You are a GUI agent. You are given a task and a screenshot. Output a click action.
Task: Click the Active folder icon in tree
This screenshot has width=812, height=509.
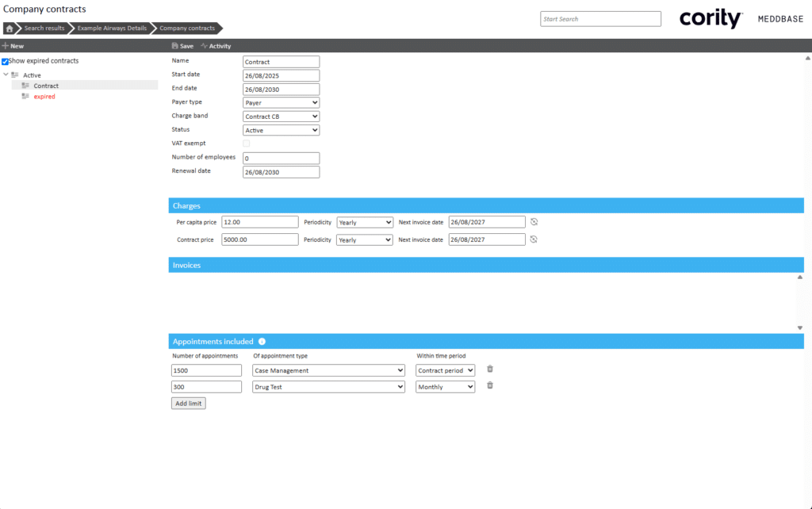(15, 75)
